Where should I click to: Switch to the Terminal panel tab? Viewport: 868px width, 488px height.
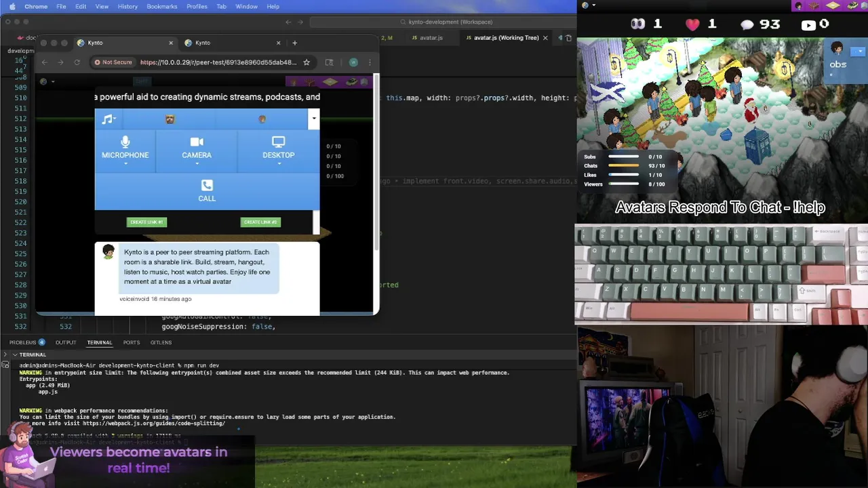tap(99, 342)
